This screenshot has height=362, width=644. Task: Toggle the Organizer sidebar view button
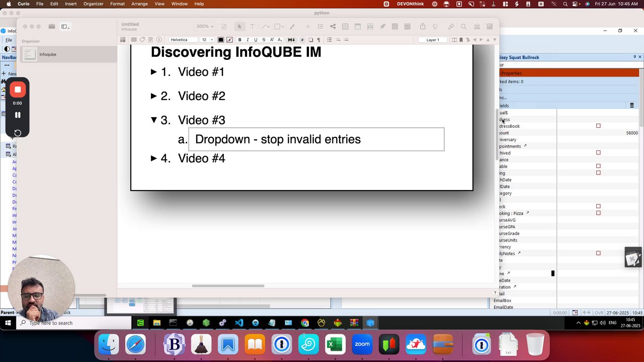click(x=65, y=27)
